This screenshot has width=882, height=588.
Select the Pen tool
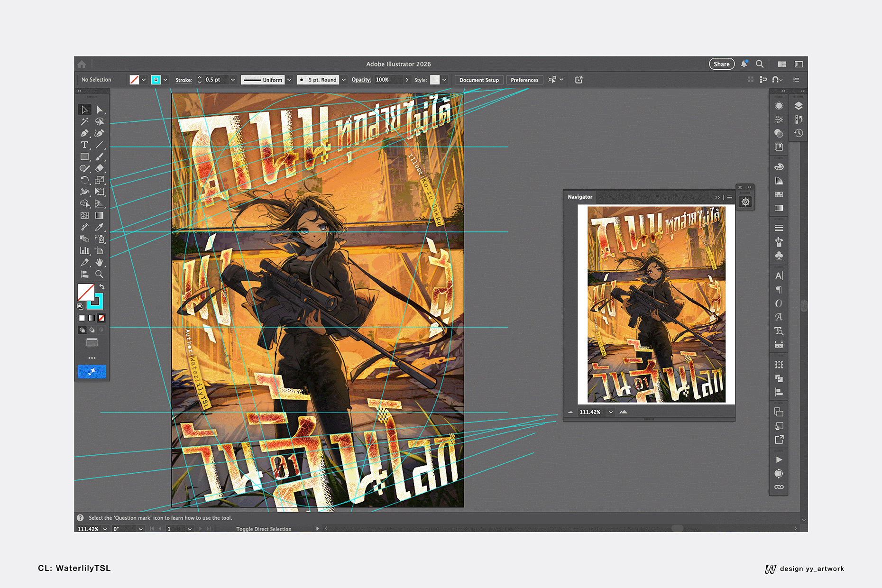click(84, 133)
